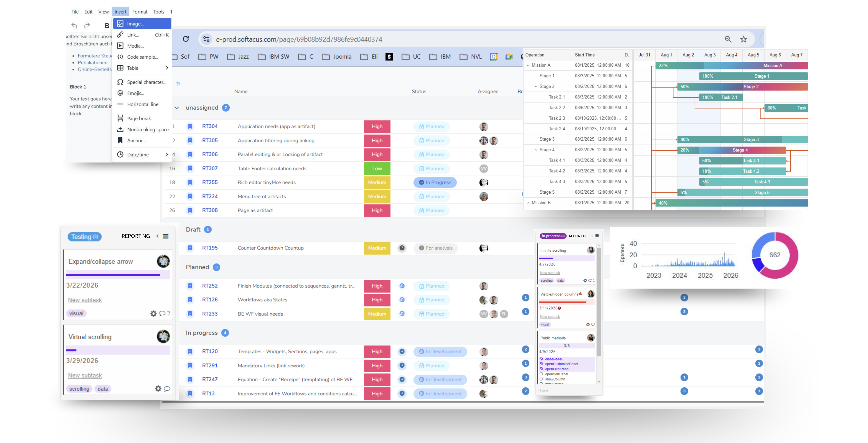Image resolution: width=868 pixels, height=443 pixels.
Task: Open the Format menu in the editor
Action: 140,12
